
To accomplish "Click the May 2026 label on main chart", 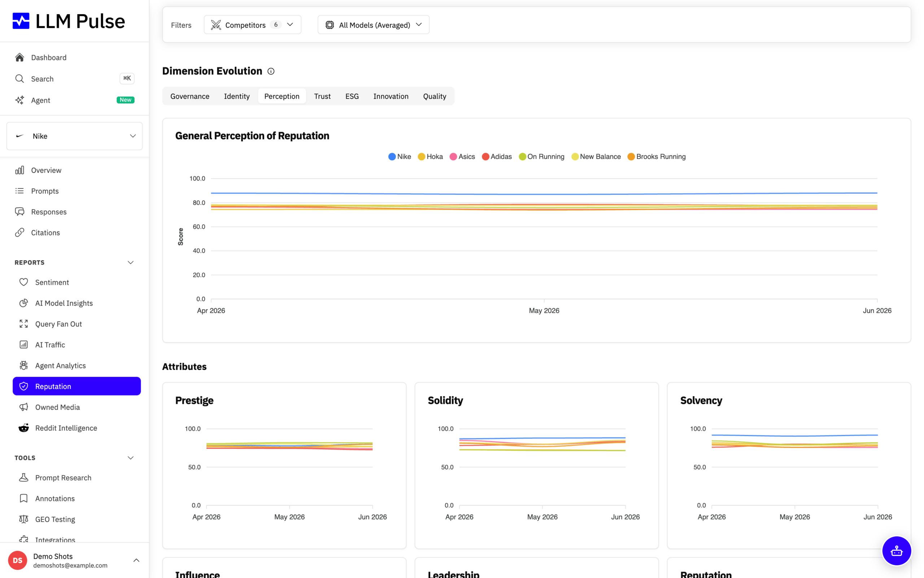I will coord(544,311).
